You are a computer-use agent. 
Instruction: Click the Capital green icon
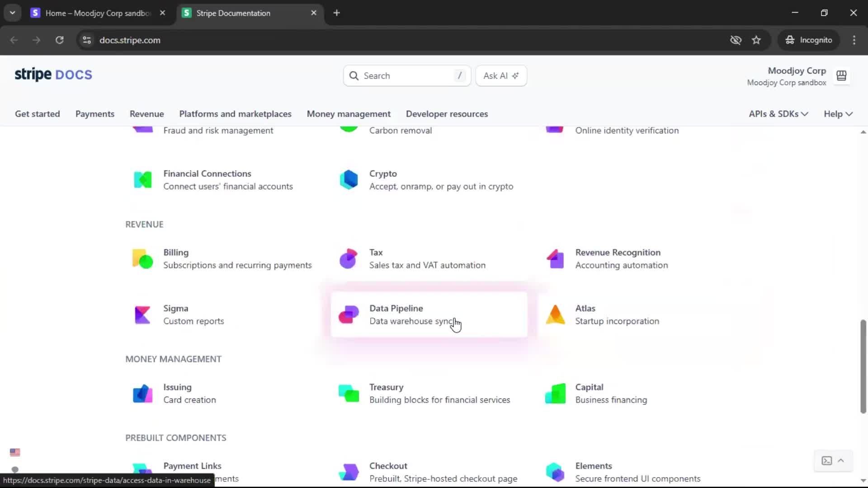555,394
